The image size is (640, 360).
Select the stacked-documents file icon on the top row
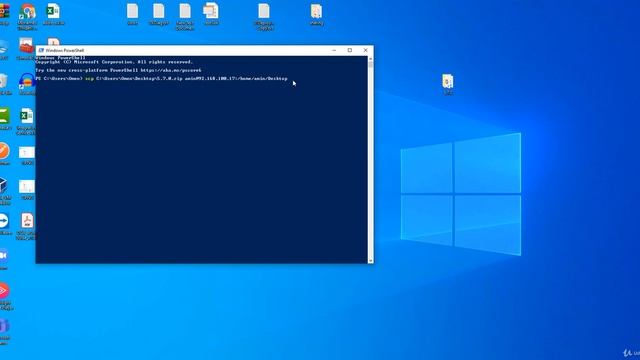[x=211, y=11]
